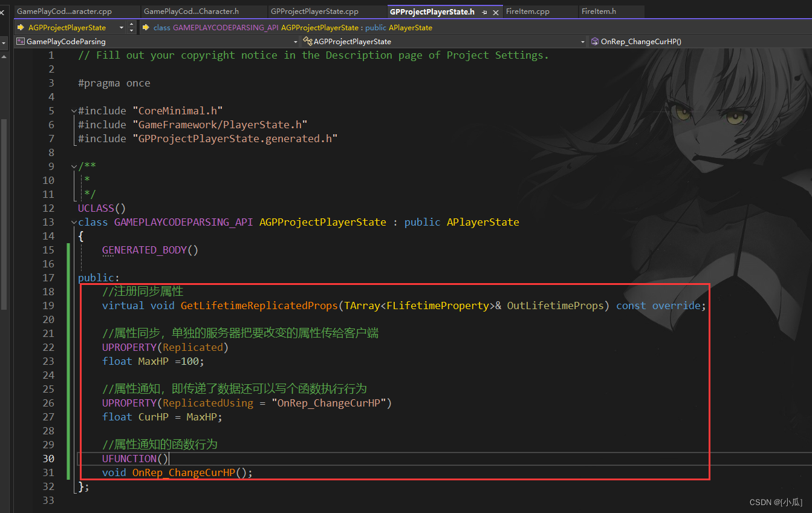Collapse the #include block at line 5
Viewport: 812px width, 513px height.
[74, 111]
